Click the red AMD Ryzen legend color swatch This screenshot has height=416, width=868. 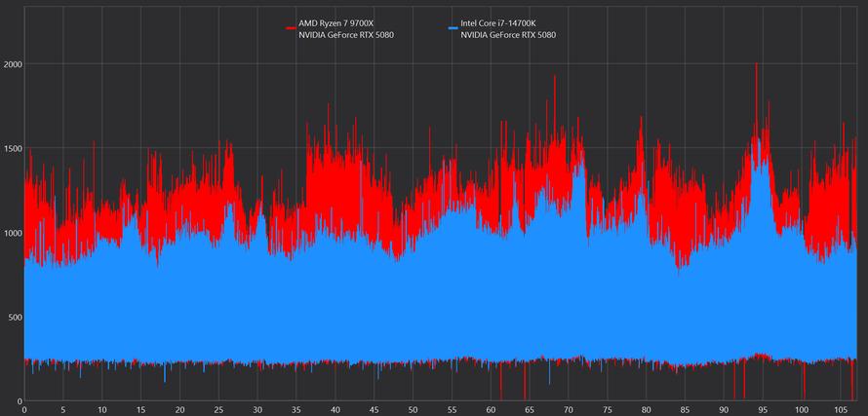tap(291, 29)
